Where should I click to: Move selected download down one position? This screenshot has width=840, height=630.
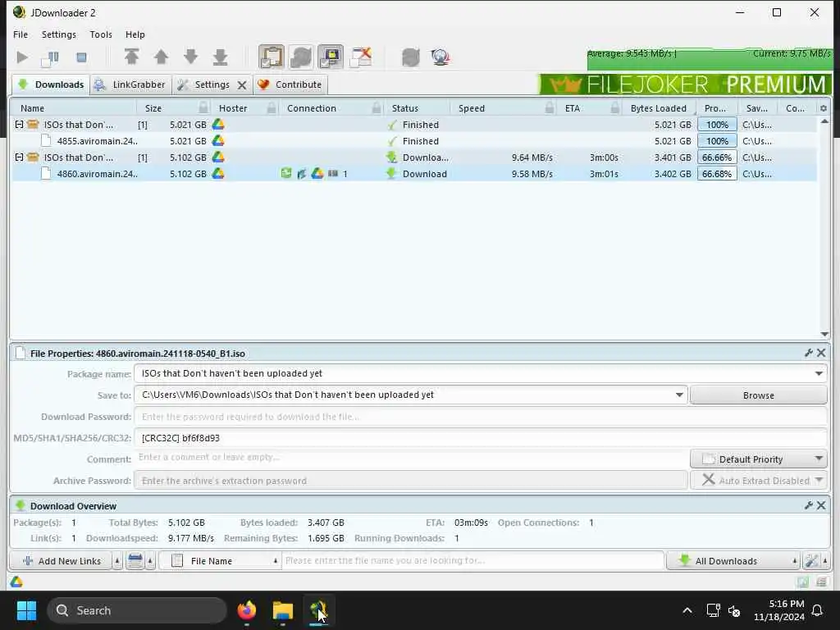(x=190, y=57)
